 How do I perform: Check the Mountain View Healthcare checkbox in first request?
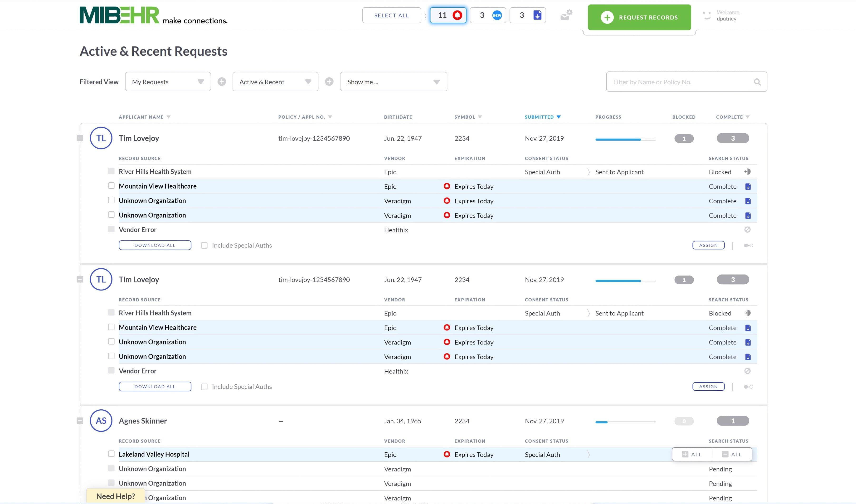[111, 186]
